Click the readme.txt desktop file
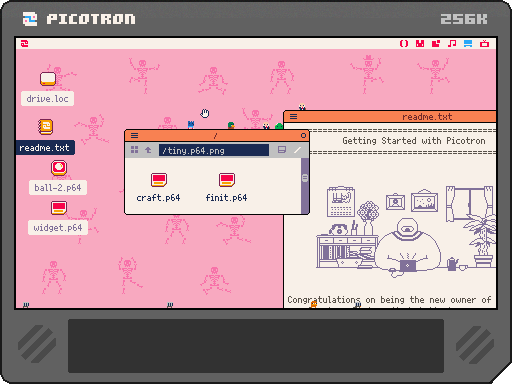This screenshot has width=512, height=384. [x=45, y=137]
